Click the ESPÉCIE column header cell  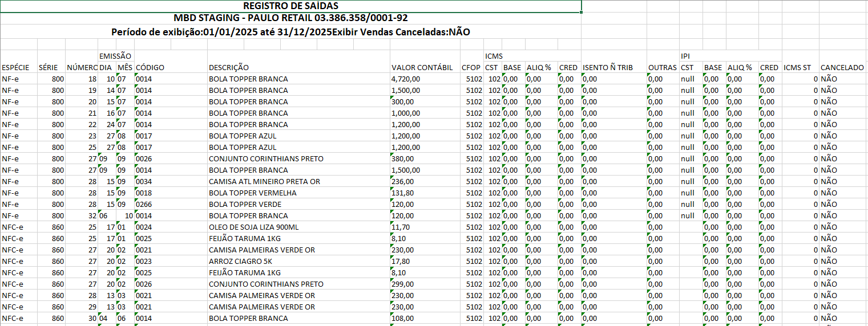click(16, 67)
